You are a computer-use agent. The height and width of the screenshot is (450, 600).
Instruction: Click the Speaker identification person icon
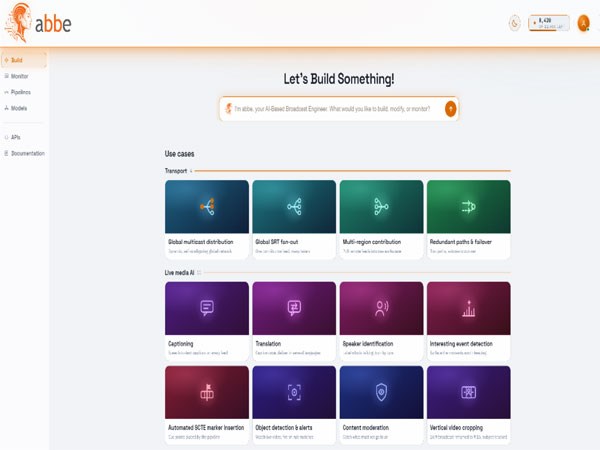point(382,308)
